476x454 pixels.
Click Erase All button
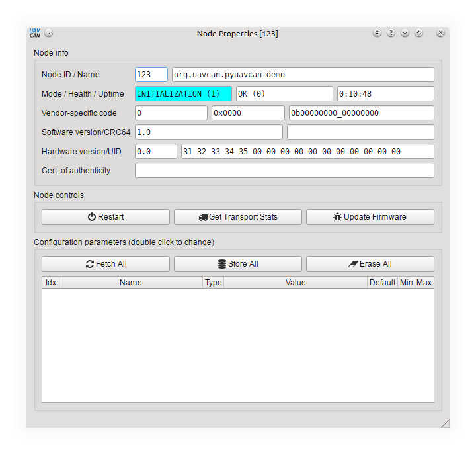(x=370, y=264)
